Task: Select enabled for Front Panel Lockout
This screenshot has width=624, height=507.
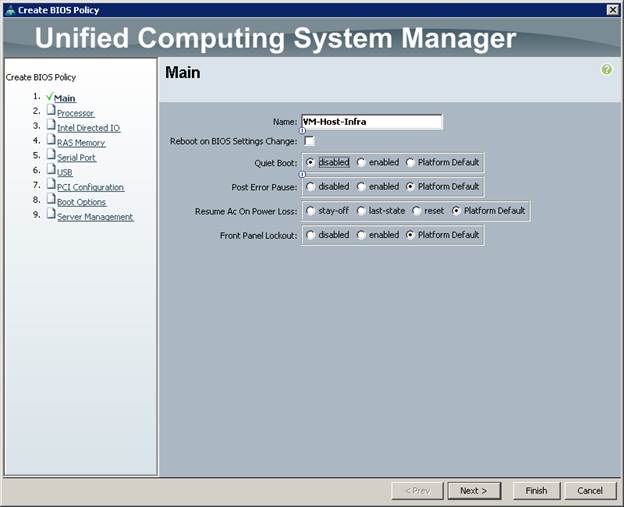Action: tap(361, 235)
